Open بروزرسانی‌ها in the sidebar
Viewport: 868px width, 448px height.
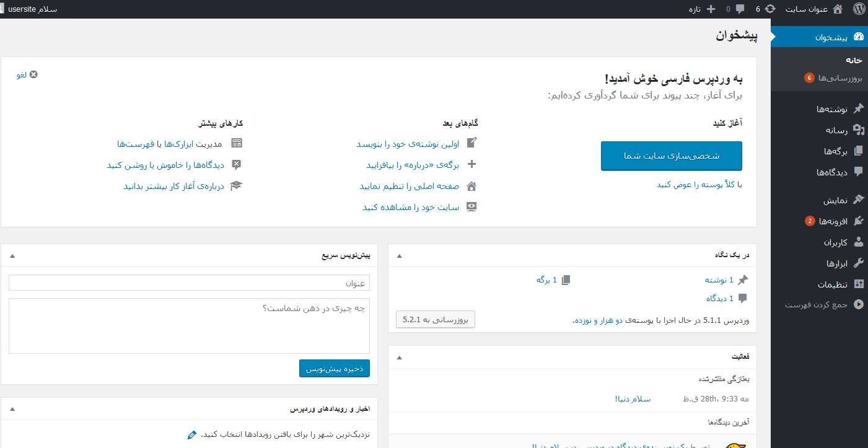tap(834, 78)
